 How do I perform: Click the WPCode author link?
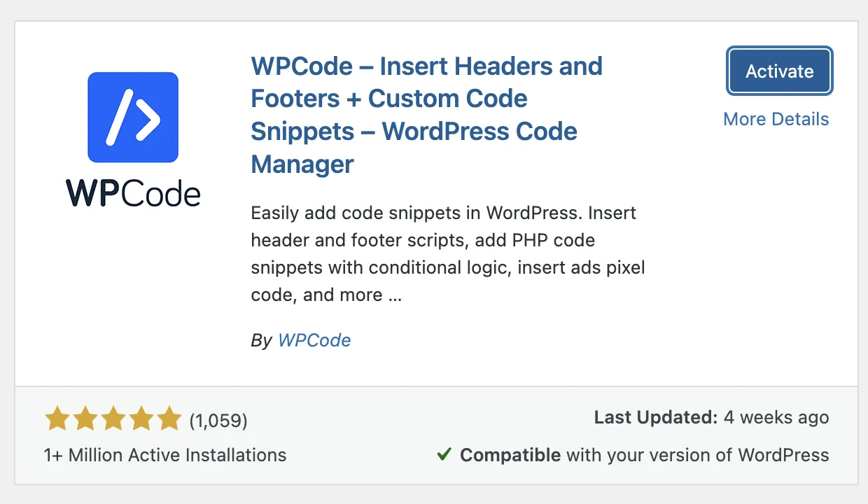[x=314, y=341]
